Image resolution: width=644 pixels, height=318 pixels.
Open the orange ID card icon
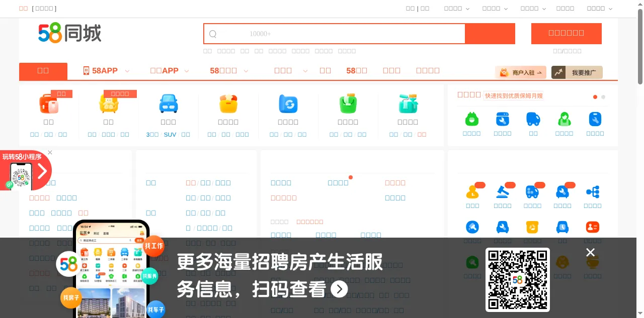[593, 227]
